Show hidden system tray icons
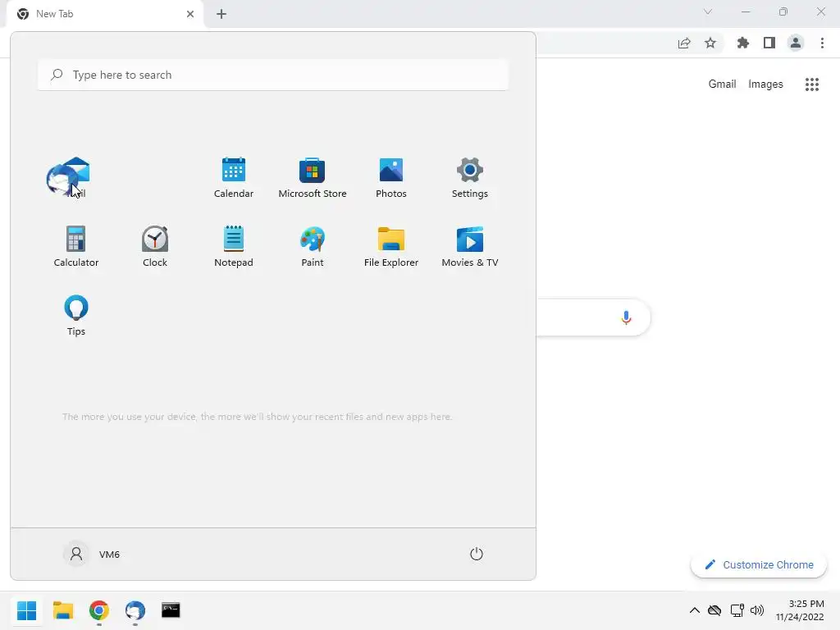This screenshot has width=840, height=630. click(694, 610)
